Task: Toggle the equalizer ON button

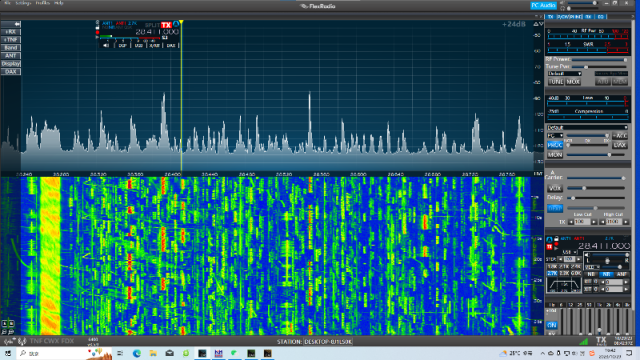Action: (x=552, y=325)
